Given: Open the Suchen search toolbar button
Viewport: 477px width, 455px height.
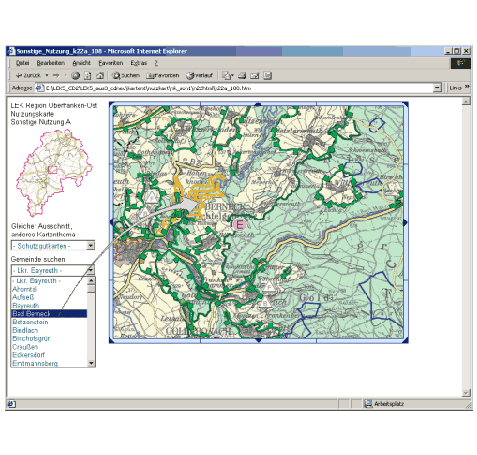Looking at the screenshot, I should (126, 76).
